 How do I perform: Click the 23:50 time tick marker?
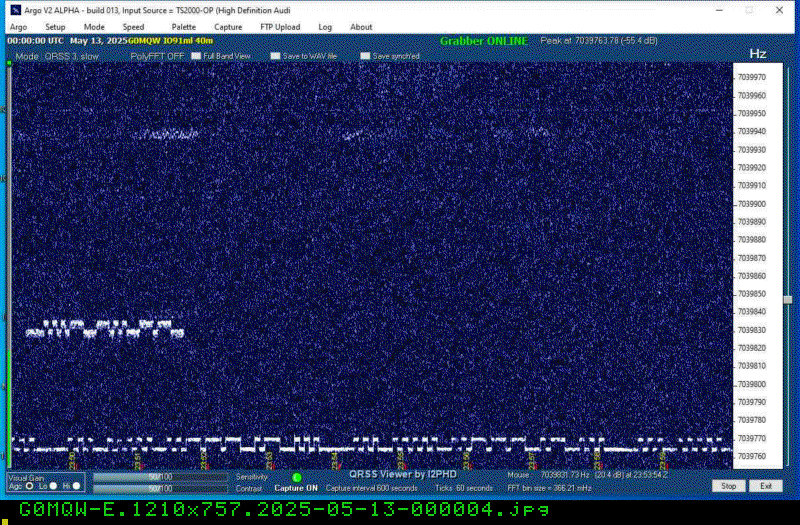click(x=72, y=460)
